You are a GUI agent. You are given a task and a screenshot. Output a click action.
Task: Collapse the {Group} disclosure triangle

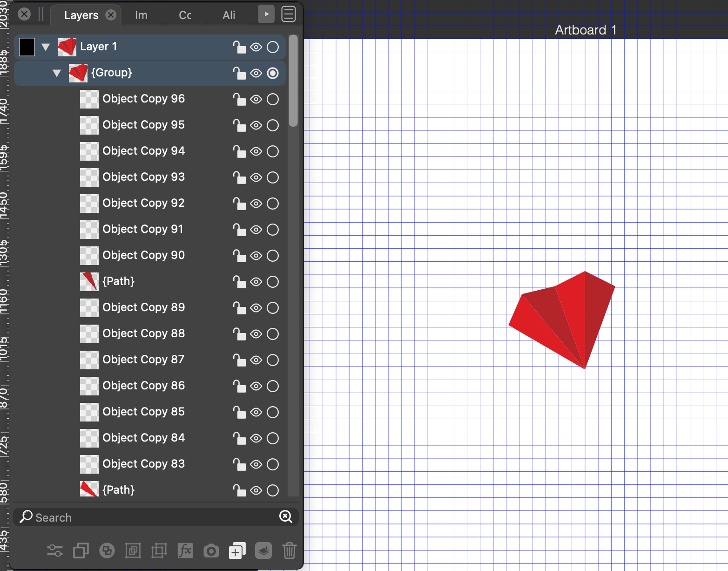coord(57,73)
